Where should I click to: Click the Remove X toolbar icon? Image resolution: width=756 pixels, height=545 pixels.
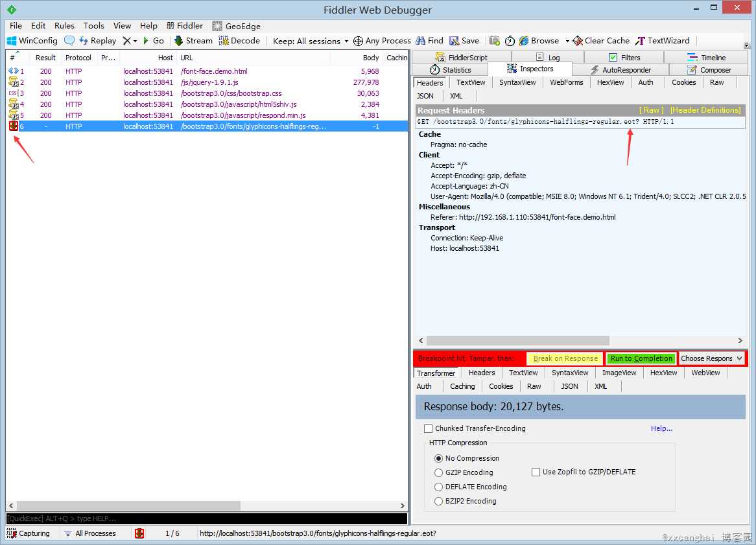127,41
